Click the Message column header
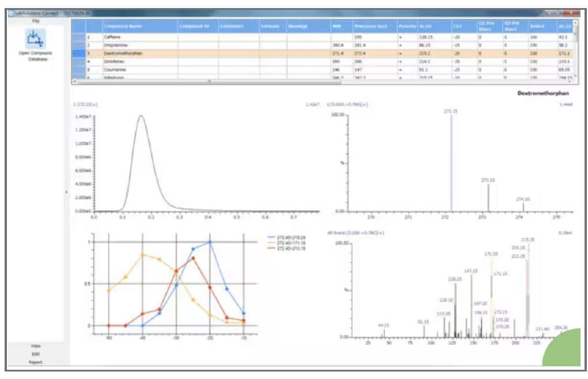Image resolution: width=588 pixels, height=379 pixels. 308,26
